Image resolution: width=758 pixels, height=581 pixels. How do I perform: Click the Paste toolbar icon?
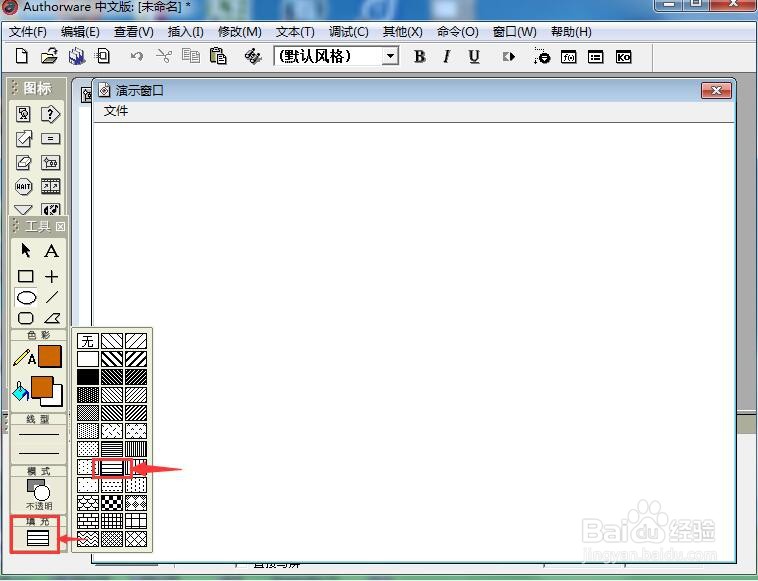[x=218, y=57]
